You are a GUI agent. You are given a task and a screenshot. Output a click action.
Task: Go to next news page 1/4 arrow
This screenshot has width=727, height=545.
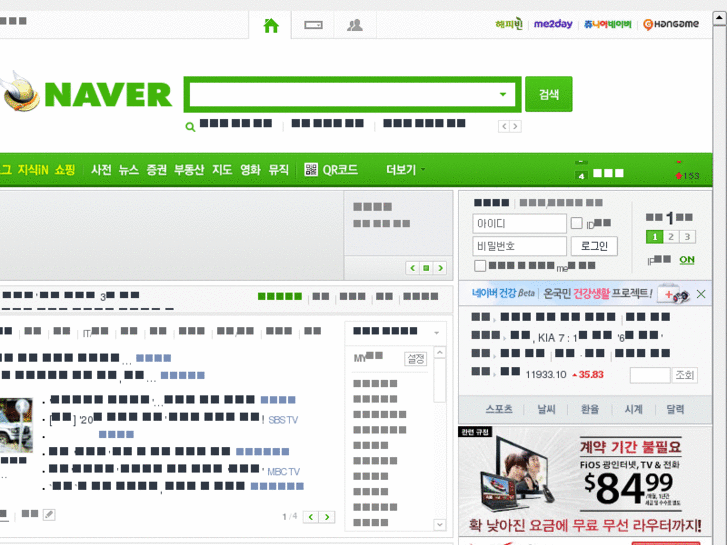pyautogui.click(x=327, y=517)
